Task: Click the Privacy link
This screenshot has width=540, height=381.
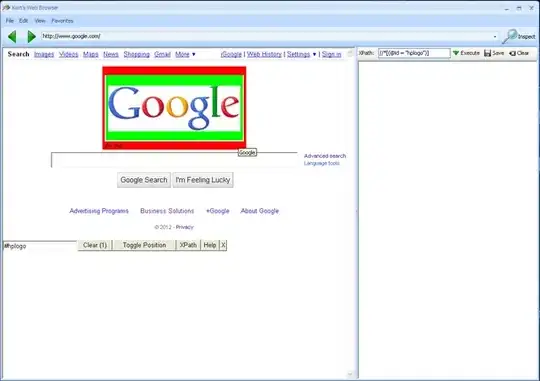Action: 185,227
